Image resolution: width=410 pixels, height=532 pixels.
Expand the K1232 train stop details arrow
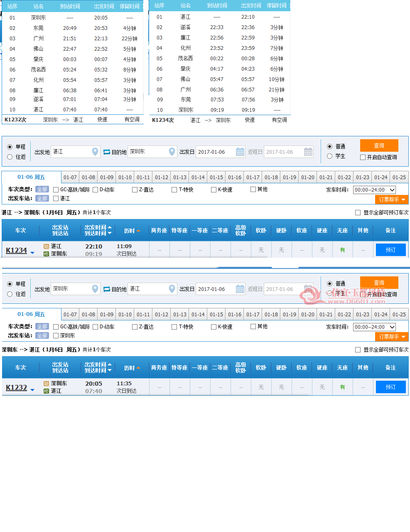tap(32, 390)
